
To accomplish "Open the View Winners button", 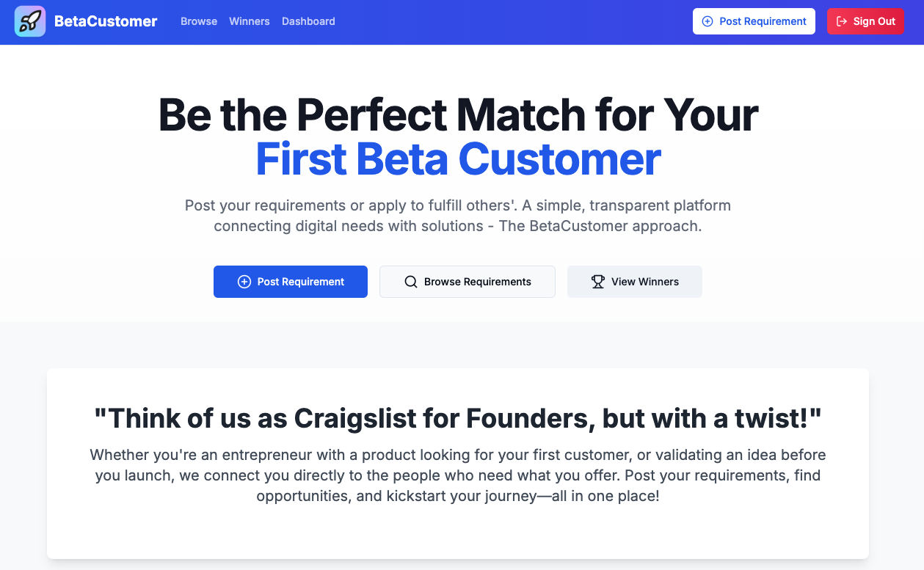I will tap(635, 282).
